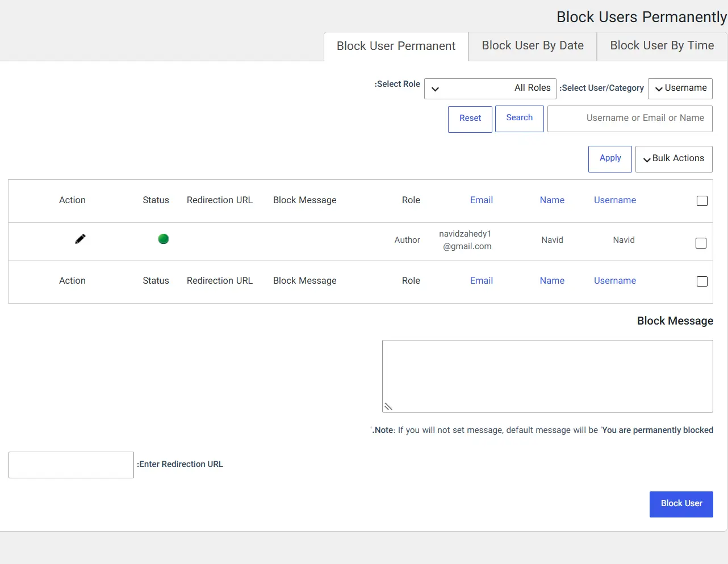Click the Name link in the table footer row
Viewport: 728px width, 564px height.
(x=552, y=281)
